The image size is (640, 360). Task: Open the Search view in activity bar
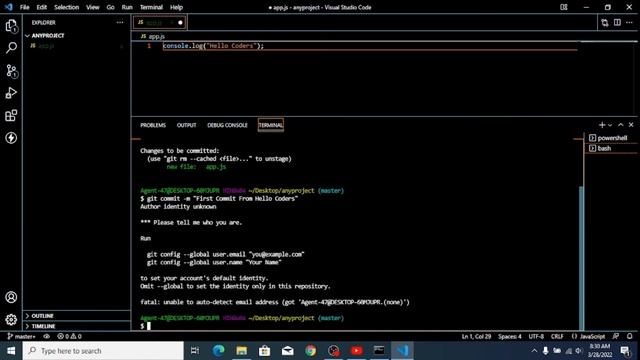11,48
